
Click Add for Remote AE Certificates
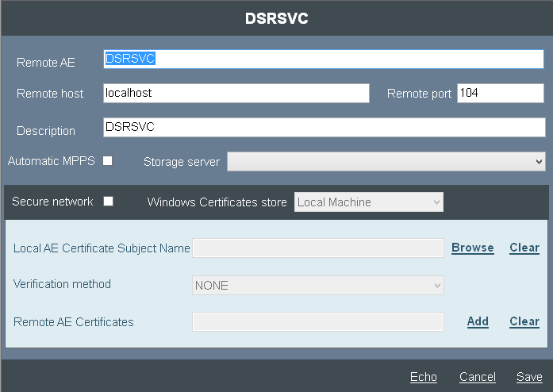coord(478,321)
